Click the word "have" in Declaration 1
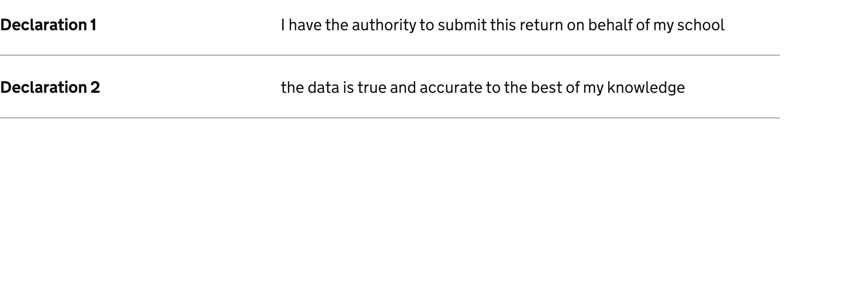 pos(305,25)
